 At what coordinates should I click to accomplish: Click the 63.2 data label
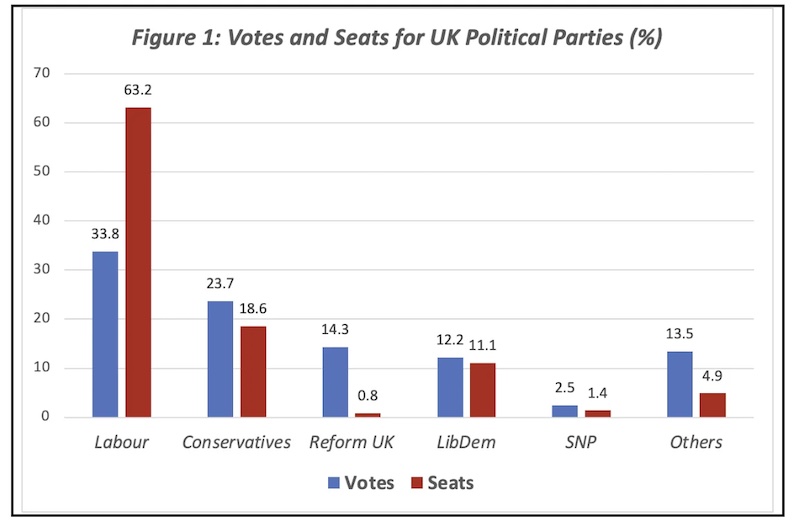[138, 90]
